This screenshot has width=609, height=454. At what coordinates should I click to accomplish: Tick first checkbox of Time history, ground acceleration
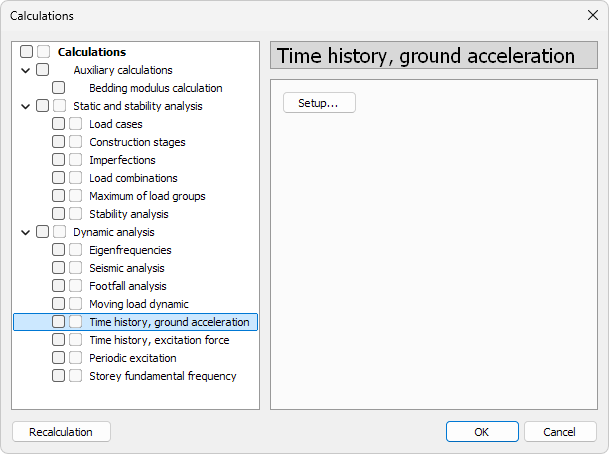[59, 321]
